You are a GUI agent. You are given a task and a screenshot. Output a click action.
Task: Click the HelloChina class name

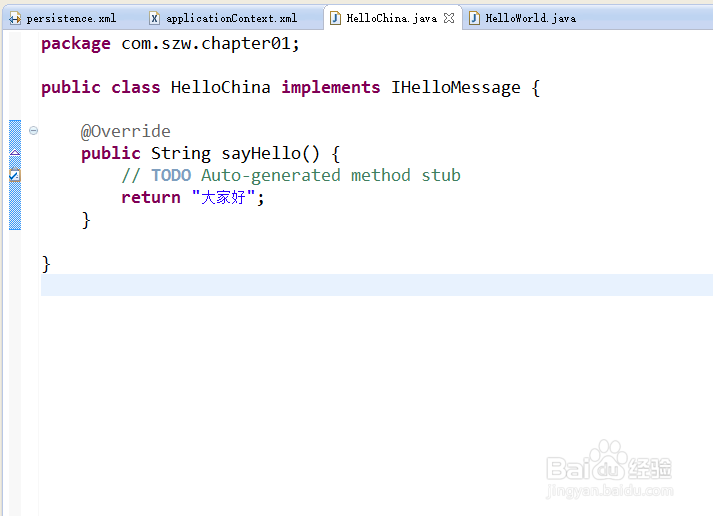pos(221,87)
